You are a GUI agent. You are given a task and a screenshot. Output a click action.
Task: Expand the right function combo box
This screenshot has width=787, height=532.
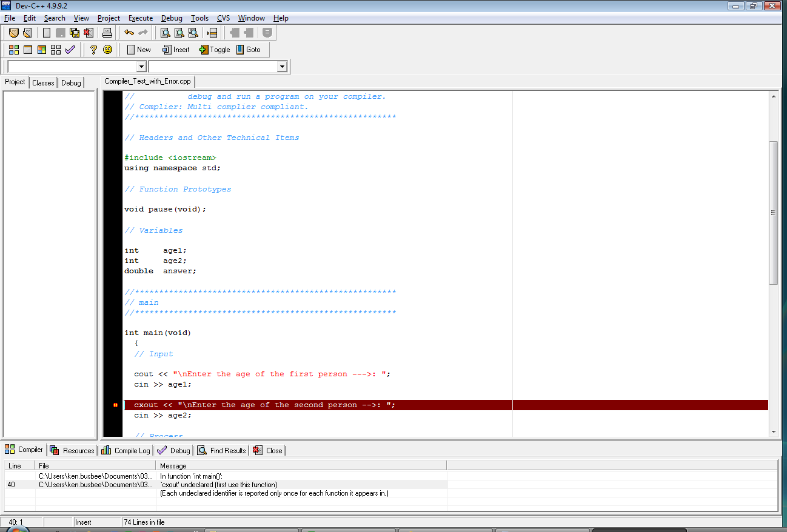[x=282, y=67]
